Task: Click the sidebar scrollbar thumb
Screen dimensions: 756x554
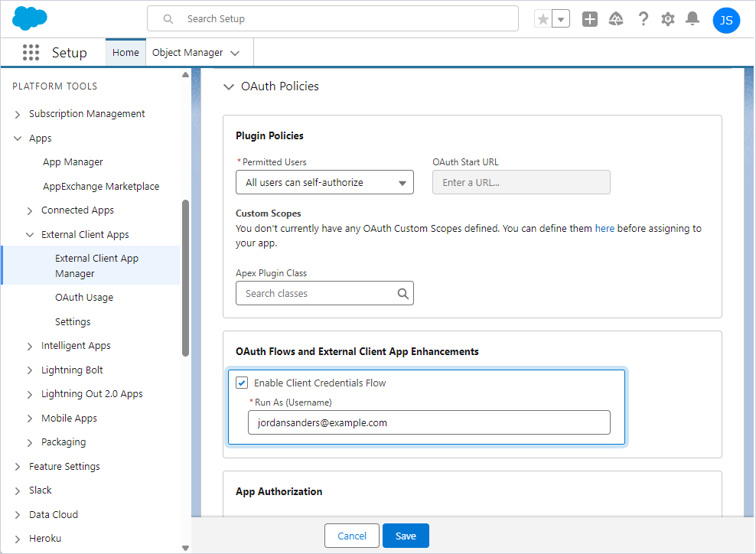Action: (186, 279)
